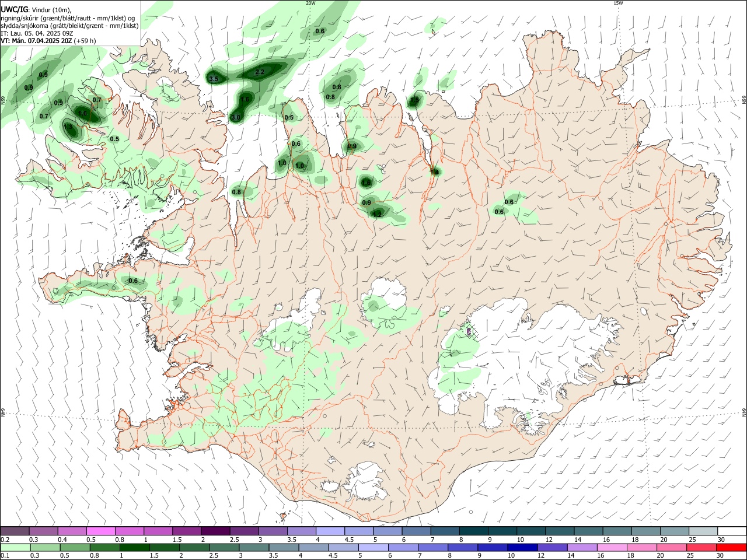Image resolution: width=747 pixels, height=560 pixels.
Task: Click the red 30 swatch in rain legend
Action: (731, 547)
